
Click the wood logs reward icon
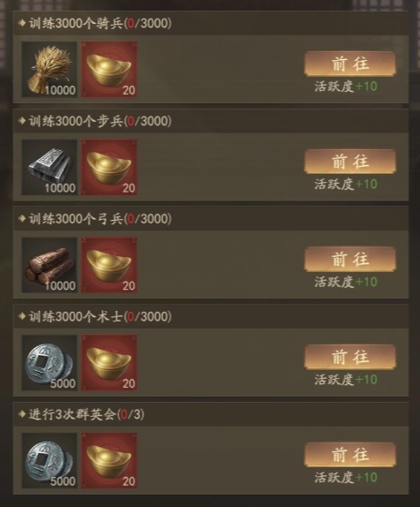coord(49,265)
